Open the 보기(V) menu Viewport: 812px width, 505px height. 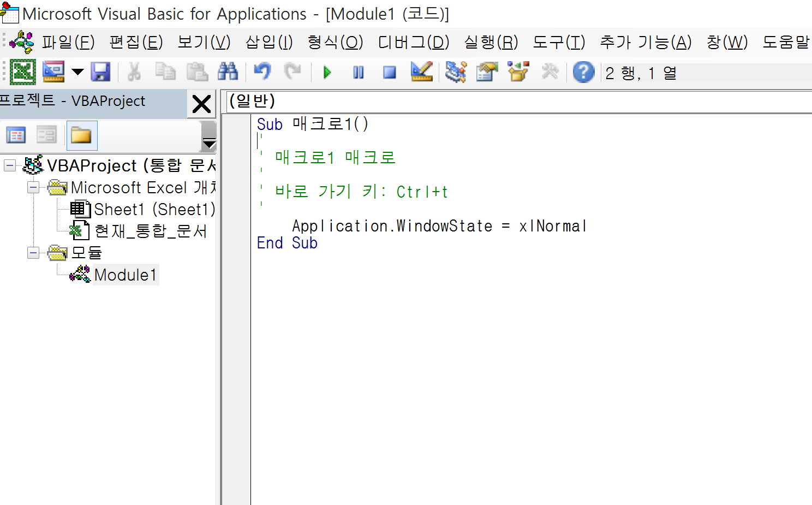click(x=204, y=42)
